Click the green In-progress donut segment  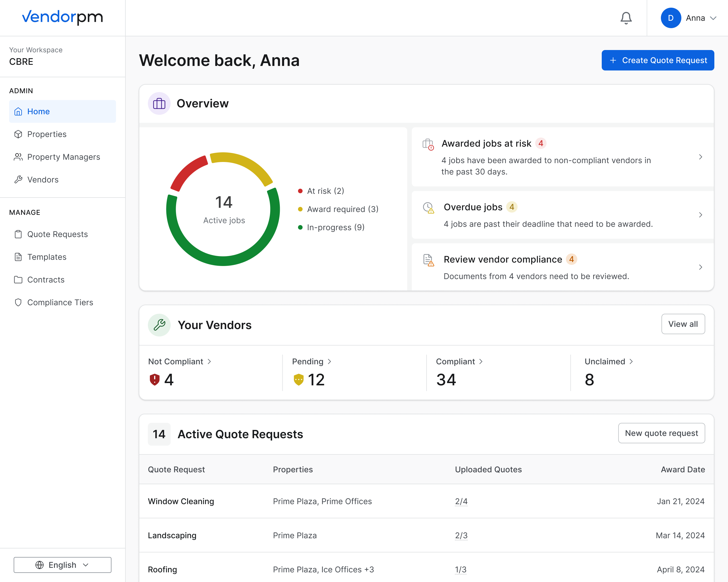223,261
